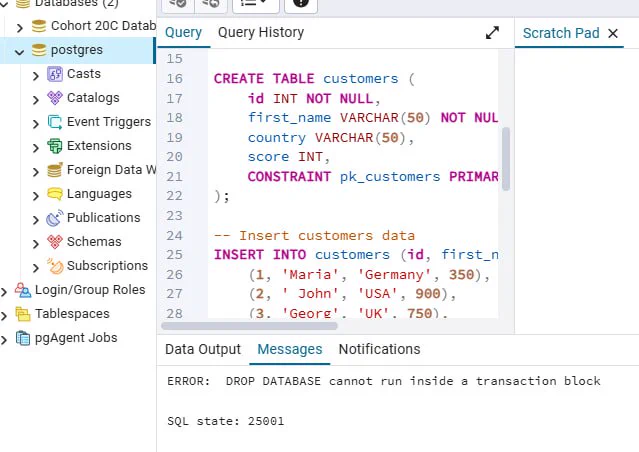Expand the Casts node
The height and width of the screenshot is (452, 639).
(x=36, y=75)
